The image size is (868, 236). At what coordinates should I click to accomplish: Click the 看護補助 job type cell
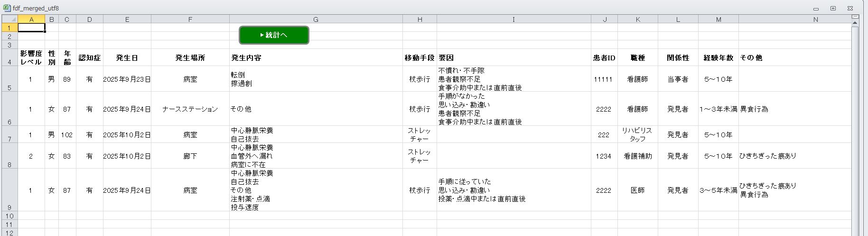637,156
